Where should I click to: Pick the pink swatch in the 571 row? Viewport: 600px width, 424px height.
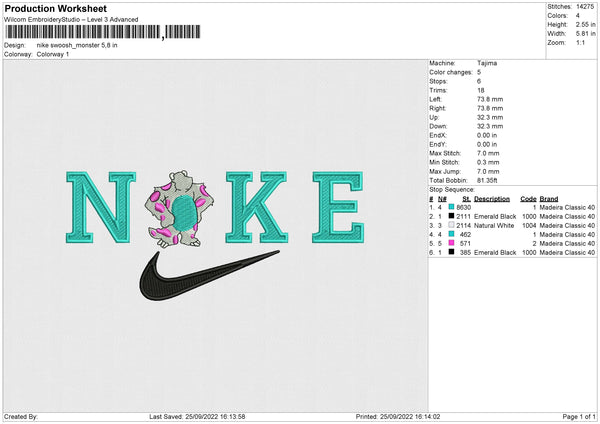452,243
